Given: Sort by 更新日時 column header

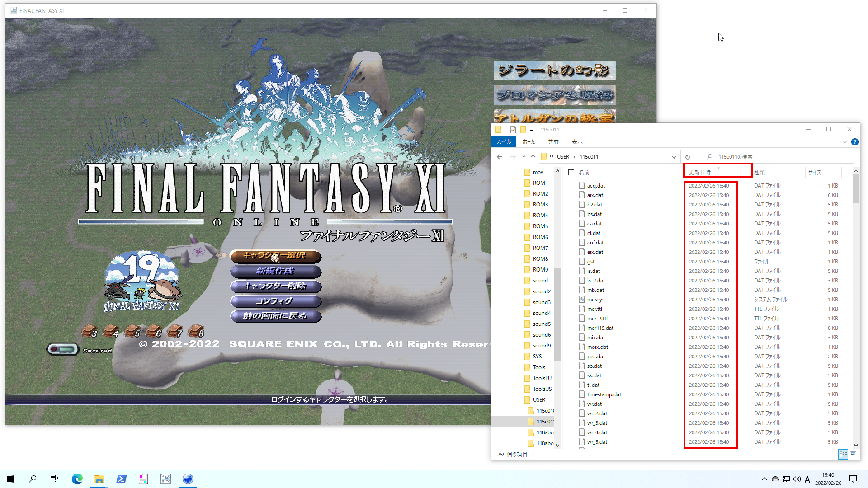Looking at the screenshot, I should pos(717,172).
